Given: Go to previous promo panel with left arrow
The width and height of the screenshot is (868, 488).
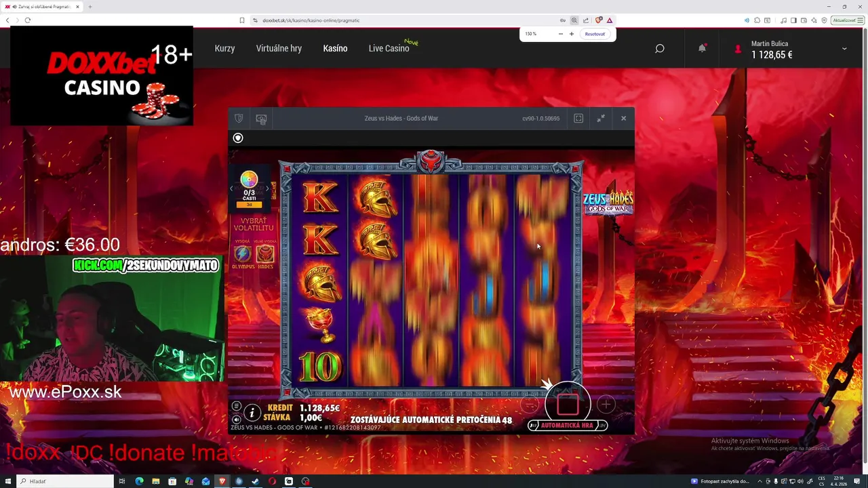Looking at the screenshot, I should pyautogui.click(x=231, y=188).
